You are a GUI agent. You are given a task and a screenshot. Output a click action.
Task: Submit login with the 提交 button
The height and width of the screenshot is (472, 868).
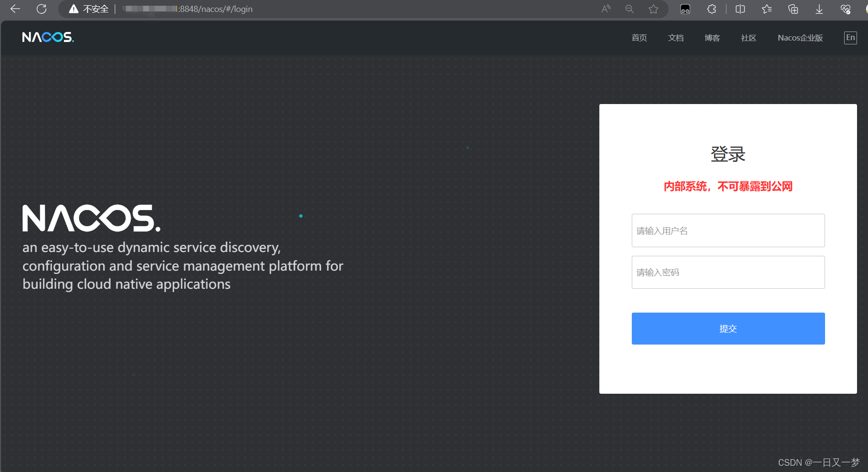[x=728, y=328]
